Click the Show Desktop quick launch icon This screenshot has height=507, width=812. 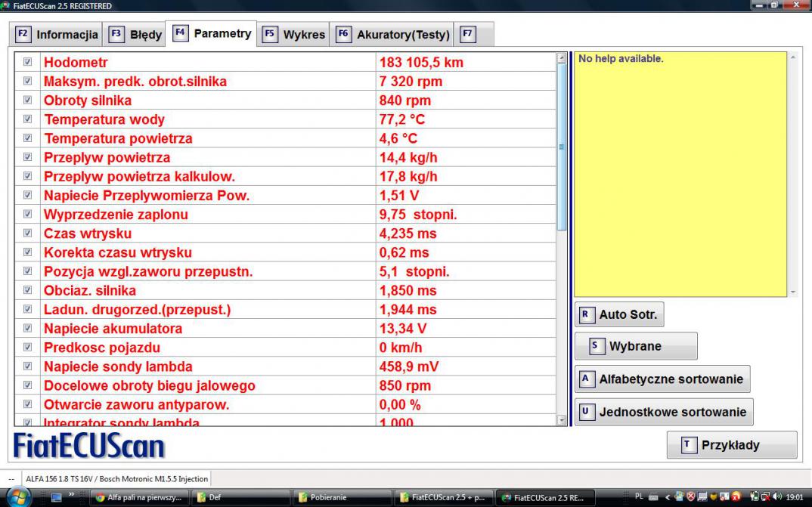tap(56, 498)
